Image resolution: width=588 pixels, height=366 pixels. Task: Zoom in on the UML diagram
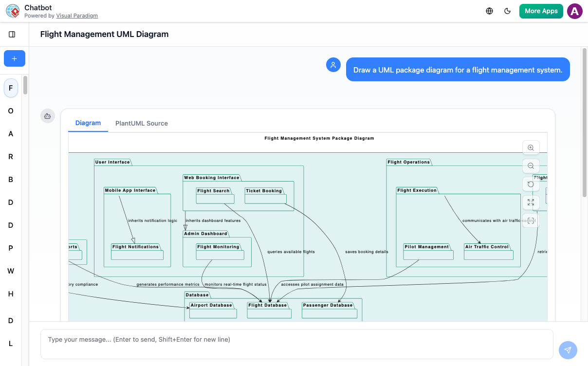531,147
